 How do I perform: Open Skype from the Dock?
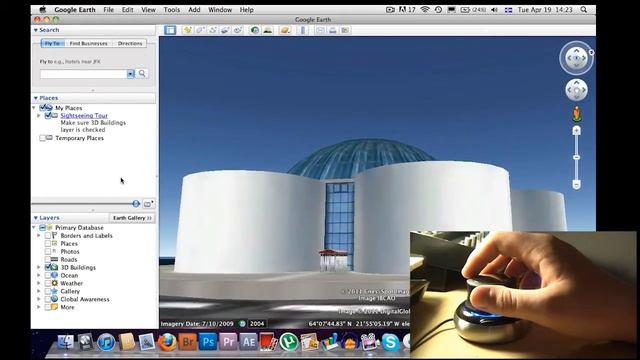[x=390, y=342]
